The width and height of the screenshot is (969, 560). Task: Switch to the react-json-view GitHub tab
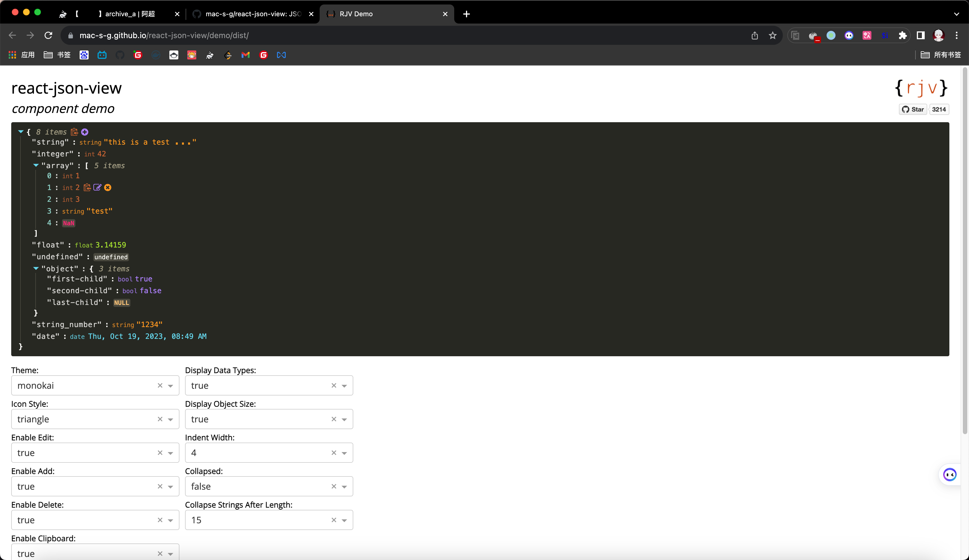252,14
